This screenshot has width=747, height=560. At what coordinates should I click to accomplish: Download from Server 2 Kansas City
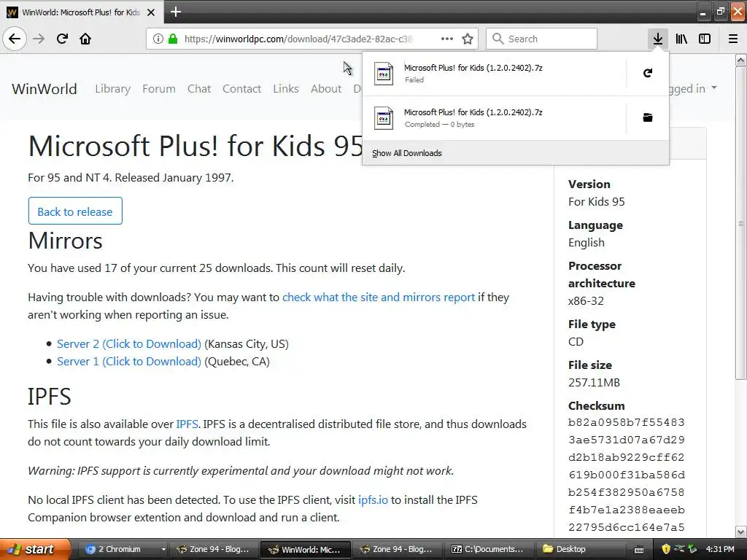129,344
